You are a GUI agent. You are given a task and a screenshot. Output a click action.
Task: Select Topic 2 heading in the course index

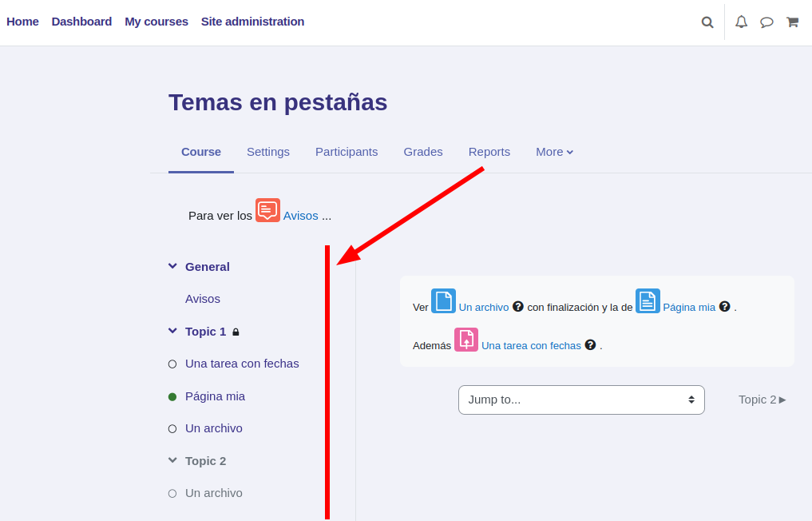(x=205, y=461)
